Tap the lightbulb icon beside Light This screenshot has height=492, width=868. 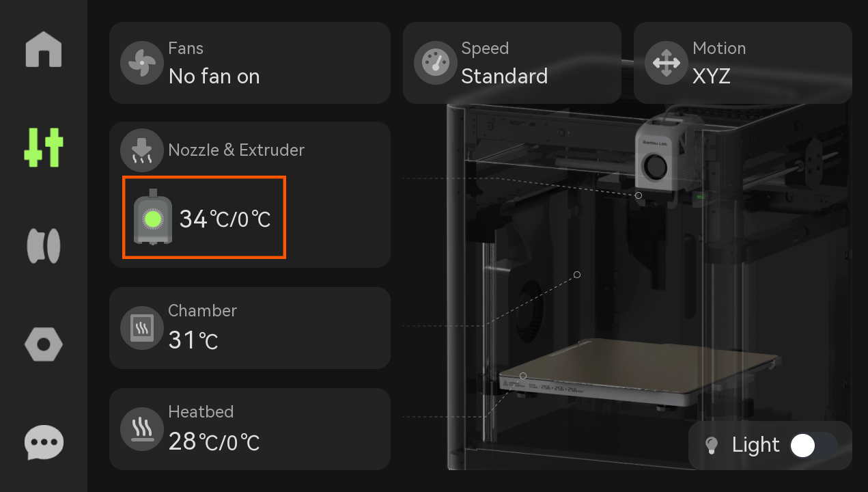[712, 446]
